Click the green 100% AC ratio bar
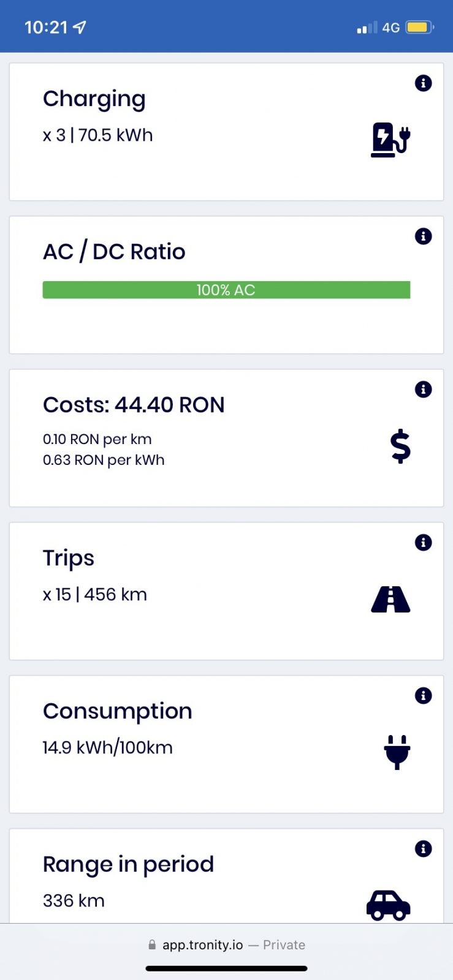 pos(226,290)
